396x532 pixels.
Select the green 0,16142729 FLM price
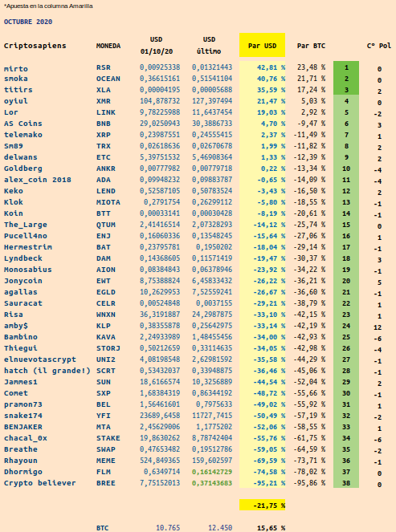212,472
